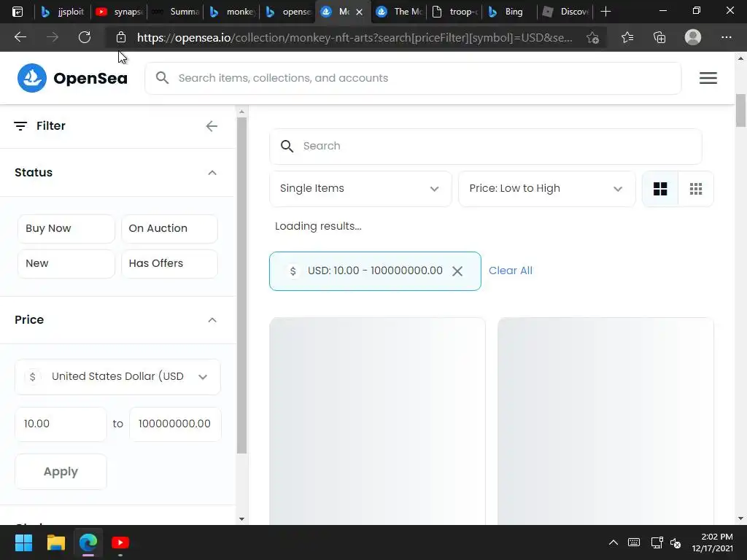The width and height of the screenshot is (747, 560).
Task: Toggle the Buy Now status filter
Action: (66, 228)
